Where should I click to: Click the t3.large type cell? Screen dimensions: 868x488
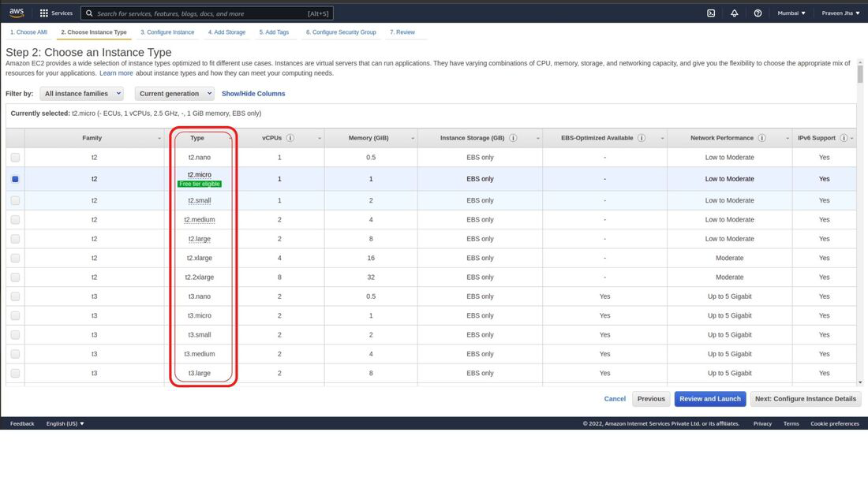[200, 373]
